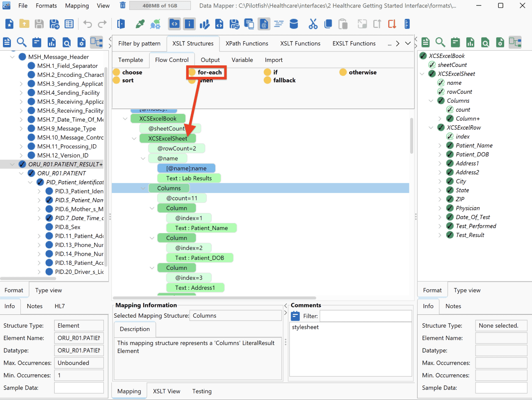Select the for-each flow control structure
Viewport: 532px width, 400px height.
(205, 72)
